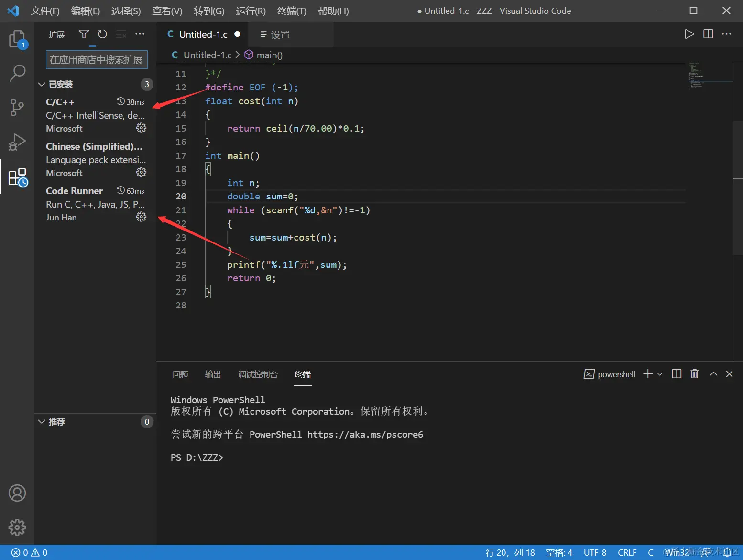Filter extensions with funnel icon
743x560 pixels.
84,34
